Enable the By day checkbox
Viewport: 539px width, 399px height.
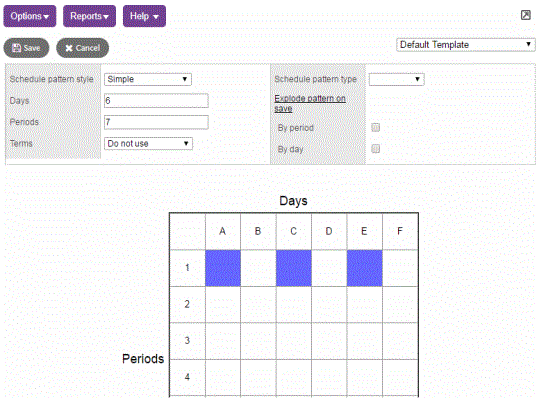click(376, 149)
